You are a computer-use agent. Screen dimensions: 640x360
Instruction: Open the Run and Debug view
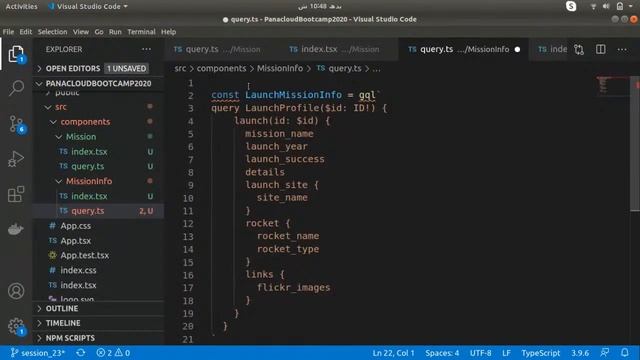[16, 159]
